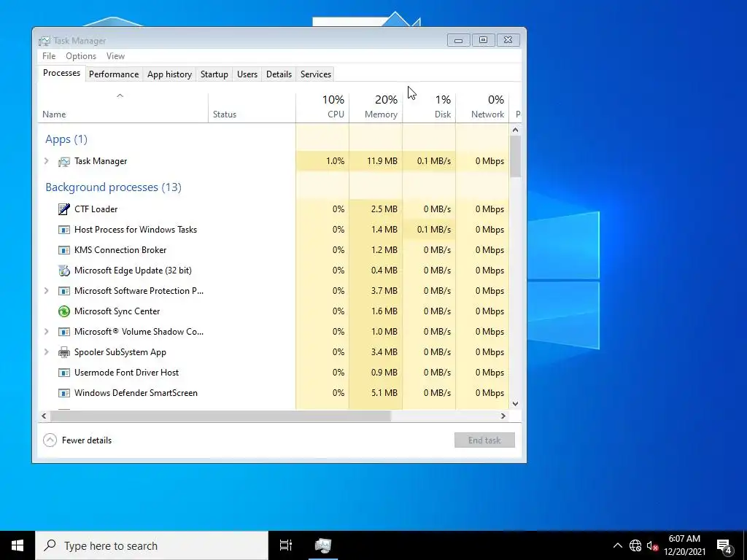Sort by the Name column header

[x=123, y=108]
